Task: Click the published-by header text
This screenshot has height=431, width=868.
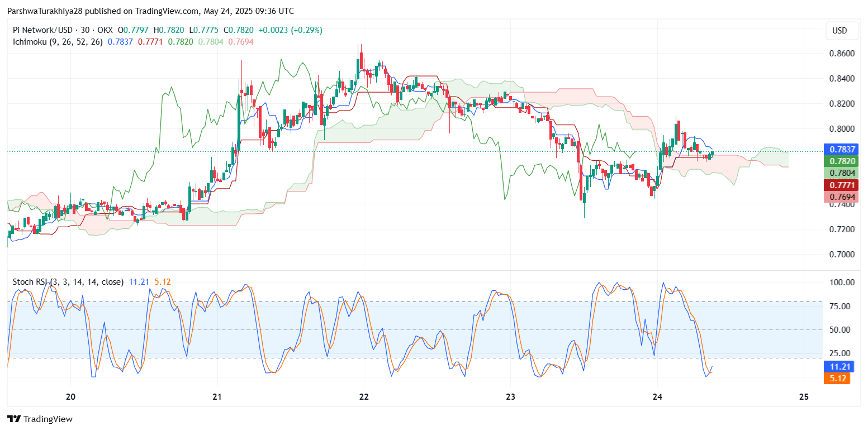Action: (150, 11)
